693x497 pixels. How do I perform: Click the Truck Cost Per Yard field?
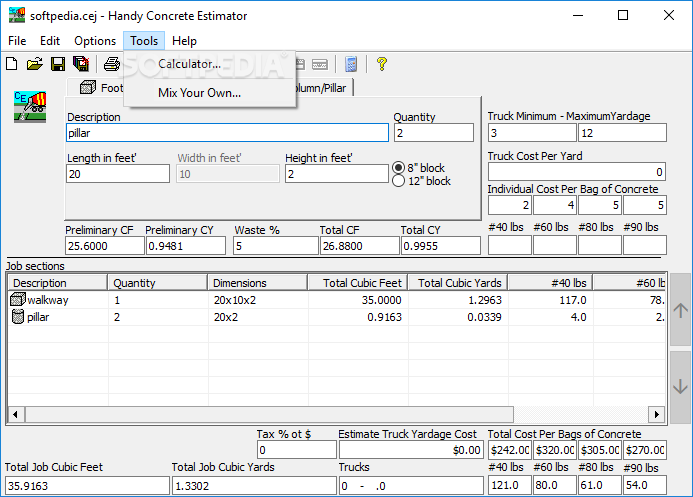[577, 172]
